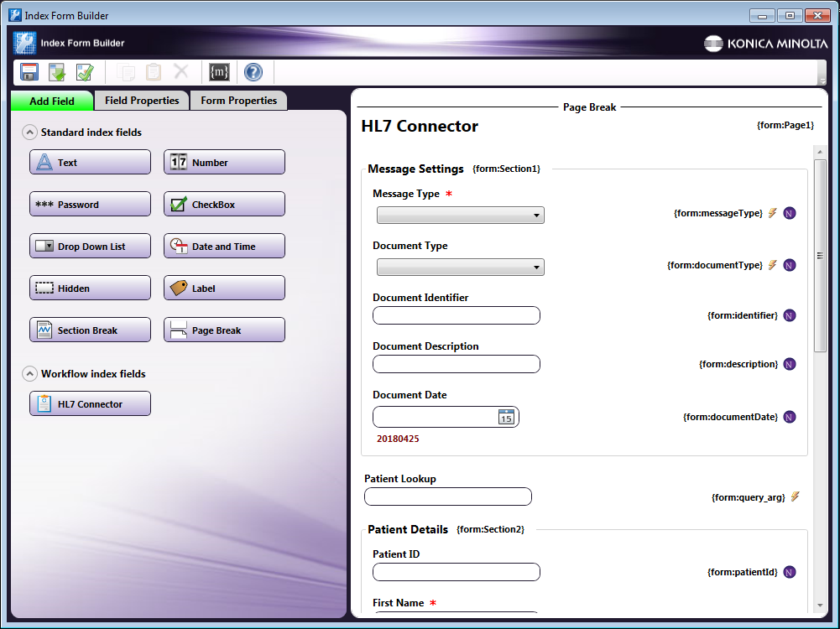Switch to the Add Field tab
This screenshot has height=629, width=840.
pos(52,101)
